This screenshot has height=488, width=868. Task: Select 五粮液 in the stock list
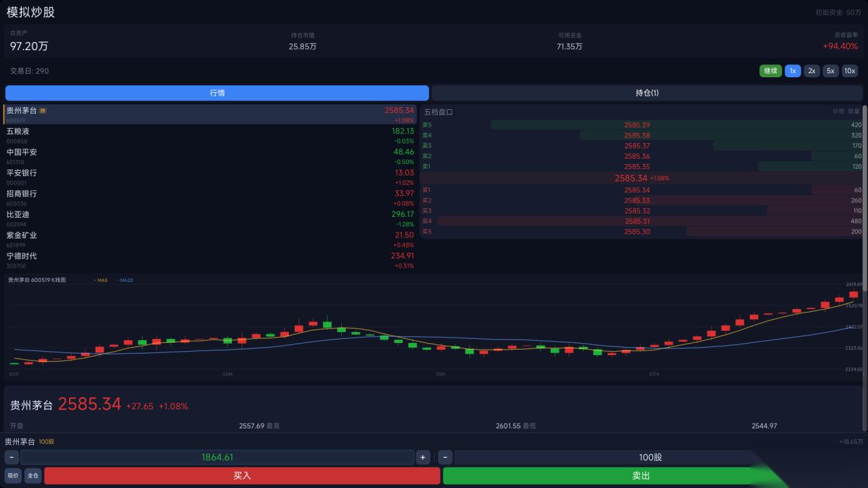pyautogui.click(x=210, y=136)
